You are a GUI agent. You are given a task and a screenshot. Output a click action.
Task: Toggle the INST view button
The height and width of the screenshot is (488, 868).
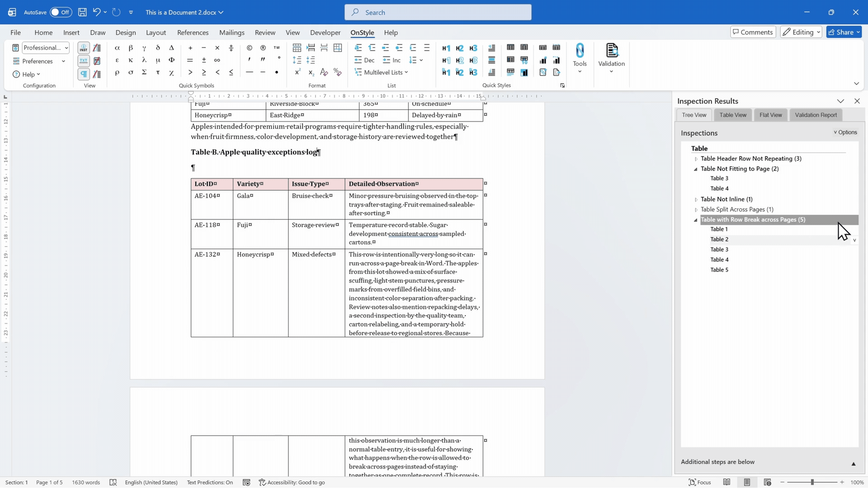point(84,48)
